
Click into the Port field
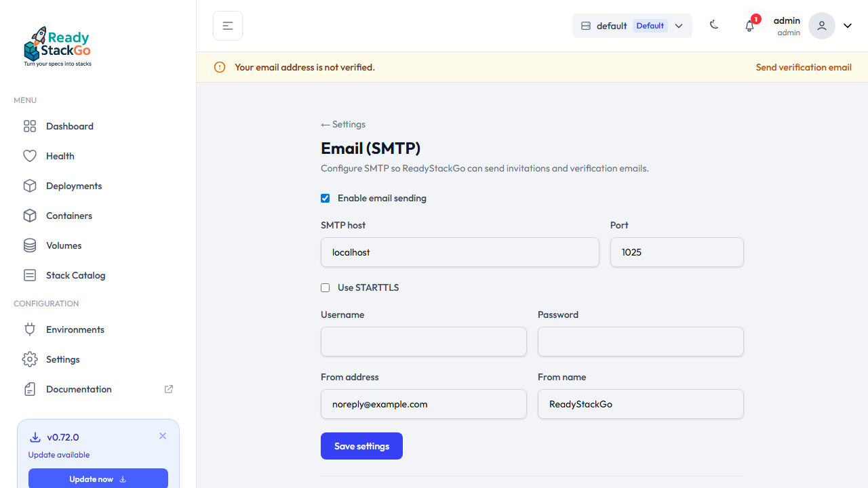tap(677, 252)
